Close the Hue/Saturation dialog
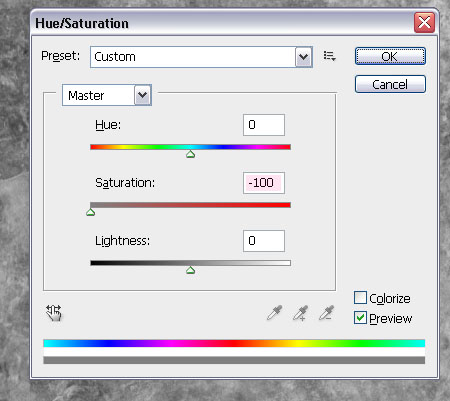This screenshot has width=450, height=401. click(424, 23)
